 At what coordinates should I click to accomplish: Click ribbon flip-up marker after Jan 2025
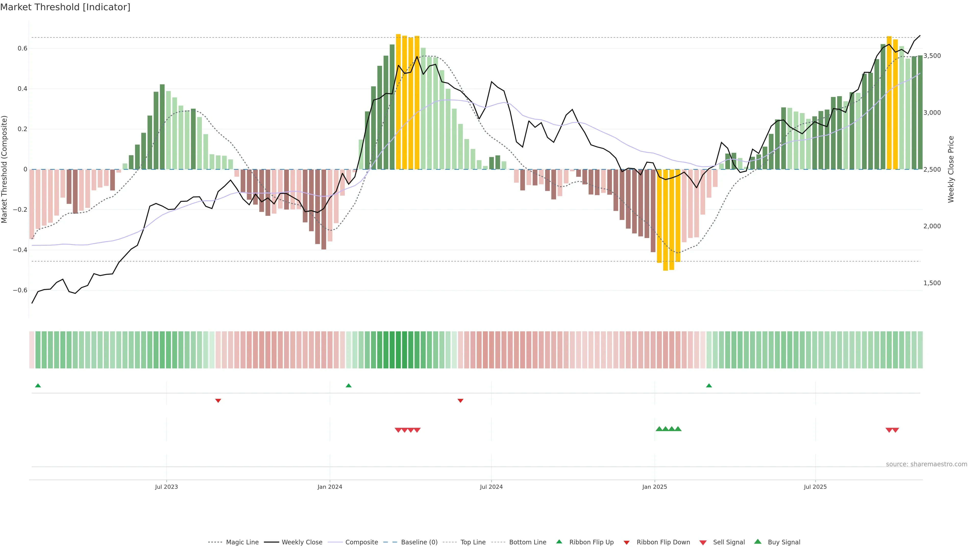coord(709,386)
